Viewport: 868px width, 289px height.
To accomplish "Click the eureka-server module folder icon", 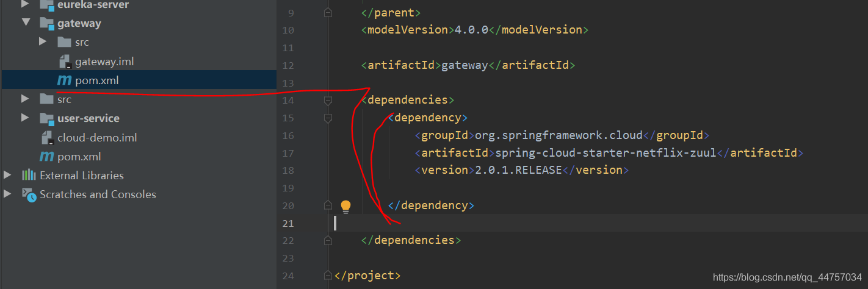I will [x=46, y=5].
